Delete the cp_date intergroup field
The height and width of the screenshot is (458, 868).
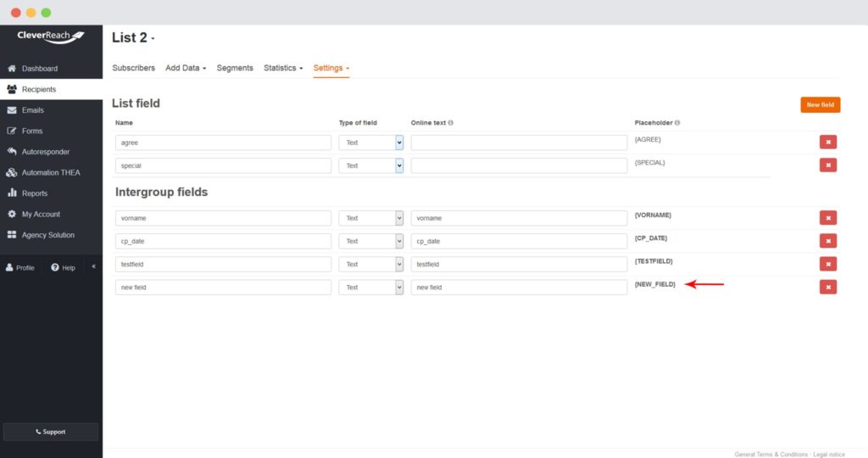point(828,241)
